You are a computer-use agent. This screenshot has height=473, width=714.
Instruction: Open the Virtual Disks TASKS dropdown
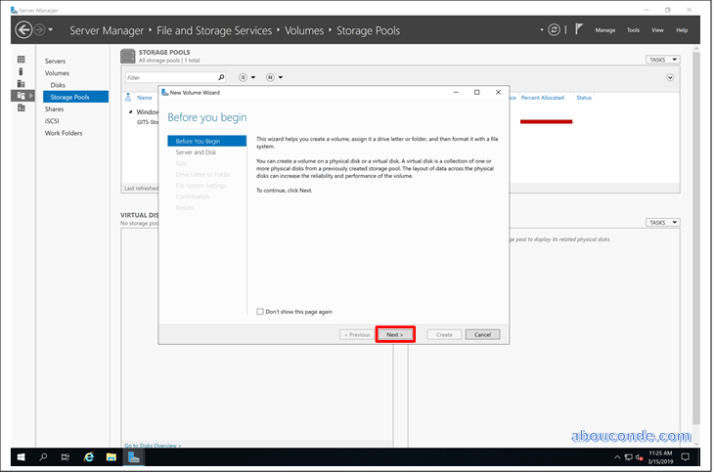[661, 222]
